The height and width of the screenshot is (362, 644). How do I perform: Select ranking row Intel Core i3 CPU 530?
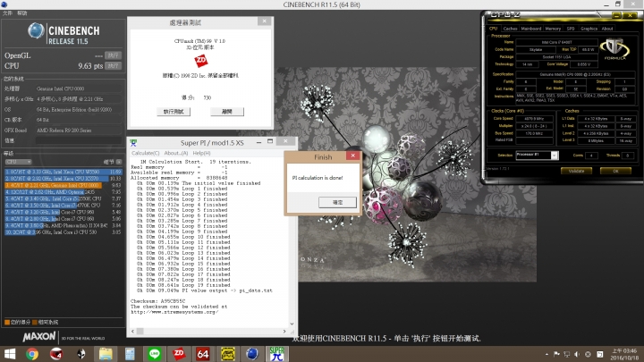(x=64, y=232)
